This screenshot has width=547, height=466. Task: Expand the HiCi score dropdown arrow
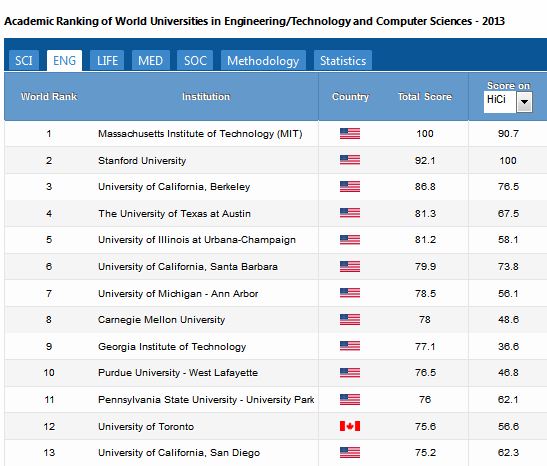(x=524, y=102)
